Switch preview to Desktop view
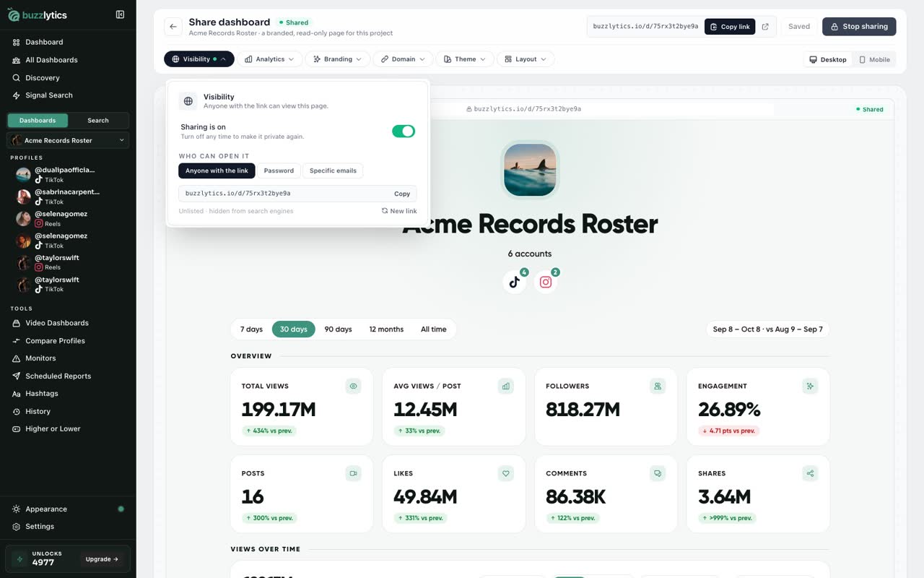 point(828,59)
